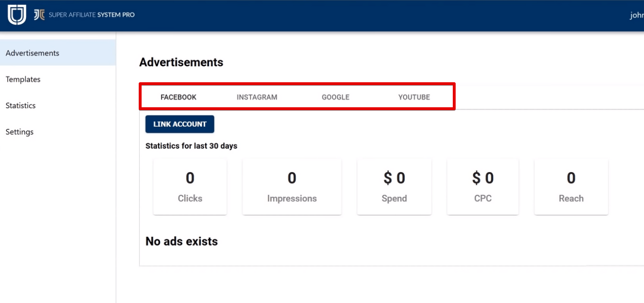Switch to the Google tab
The height and width of the screenshot is (303, 644).
335,97
